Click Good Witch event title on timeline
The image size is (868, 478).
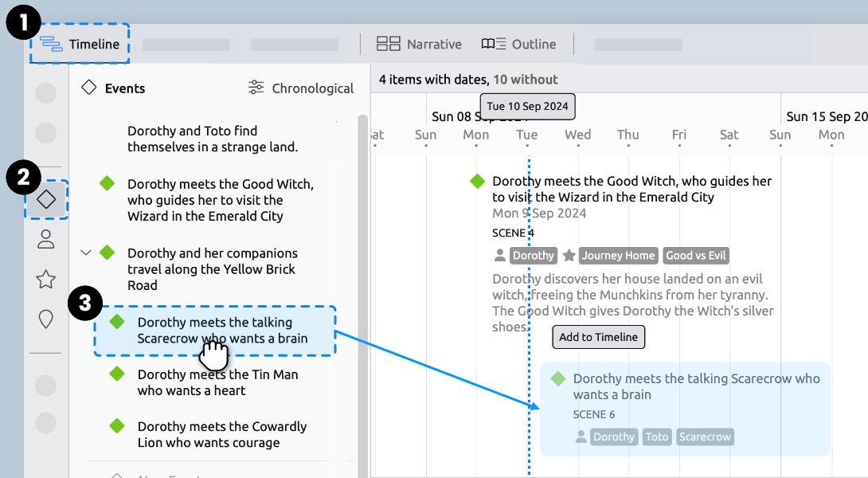[x=631, y=189]
